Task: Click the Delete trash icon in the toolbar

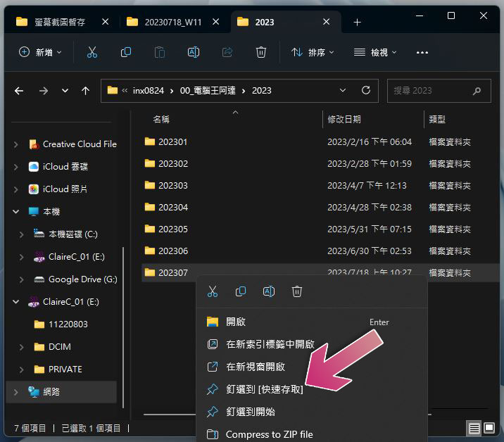Action: click(x=260, y=52)
